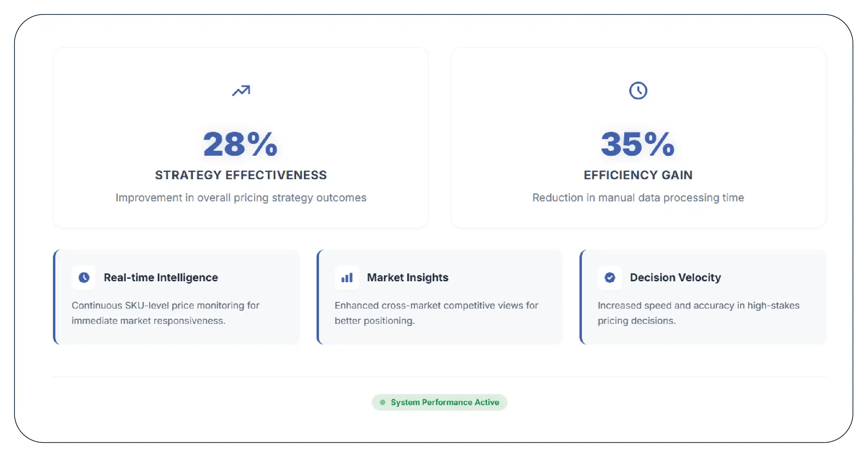Image resolution: width=868 pixels, height=457 pixels.
Task: Click the green status dot in the badge
Action: 382,402
